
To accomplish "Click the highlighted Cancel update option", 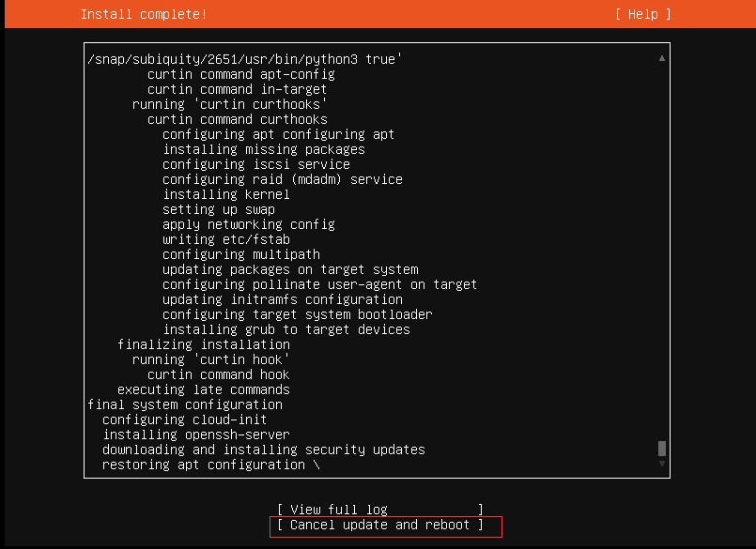I will 385,526.
